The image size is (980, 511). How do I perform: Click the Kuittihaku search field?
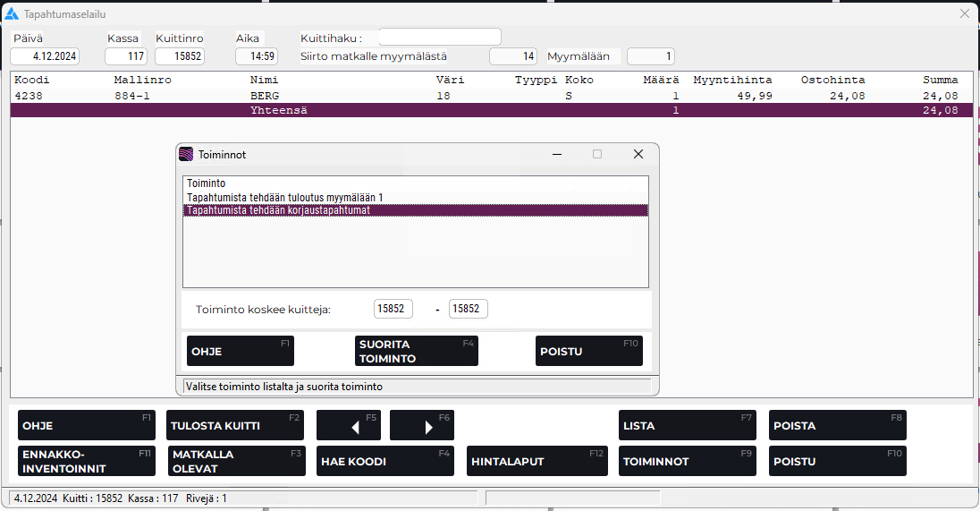440,38
